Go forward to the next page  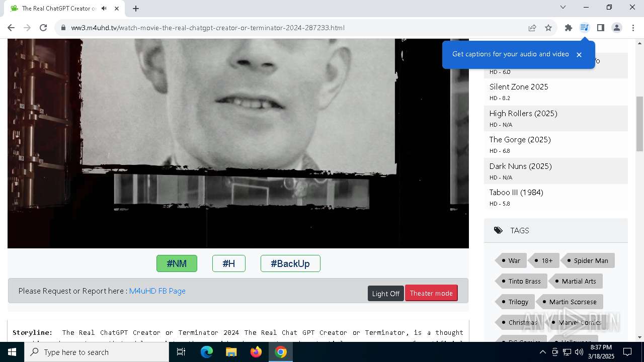(27, 28)
